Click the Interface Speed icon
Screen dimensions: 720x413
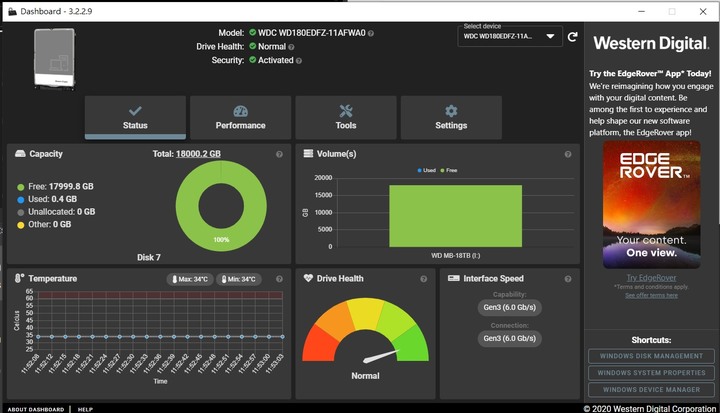453,278
